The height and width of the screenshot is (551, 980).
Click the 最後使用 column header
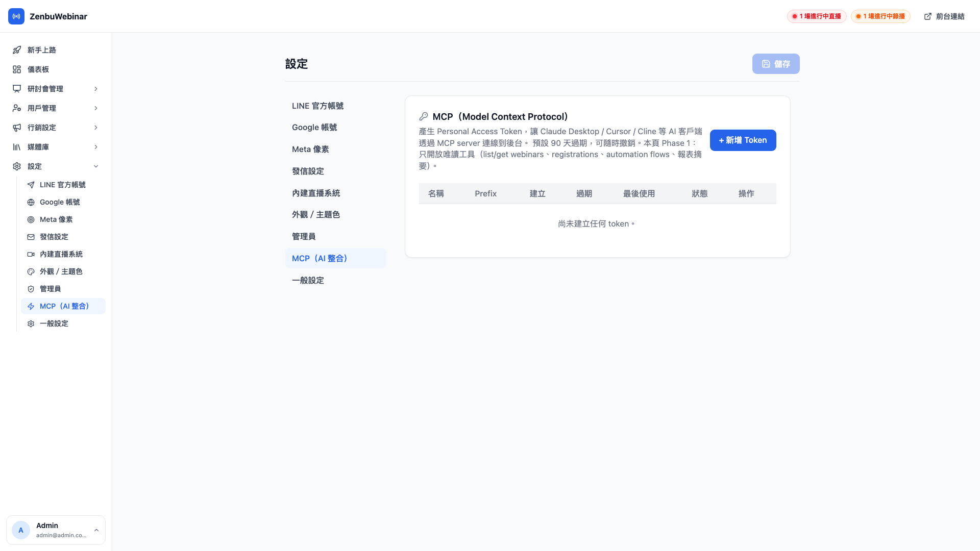click(x=639, y=193)
